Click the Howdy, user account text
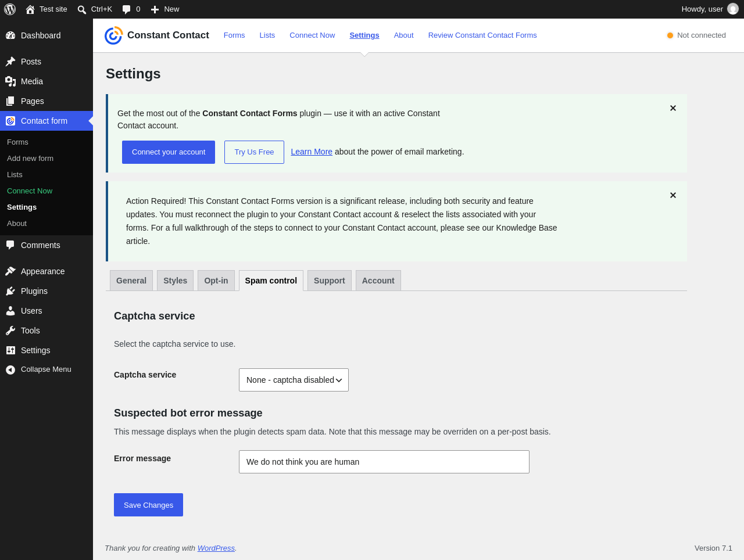Viewport: 744px width, 560px height. click(x=702, y=9)
